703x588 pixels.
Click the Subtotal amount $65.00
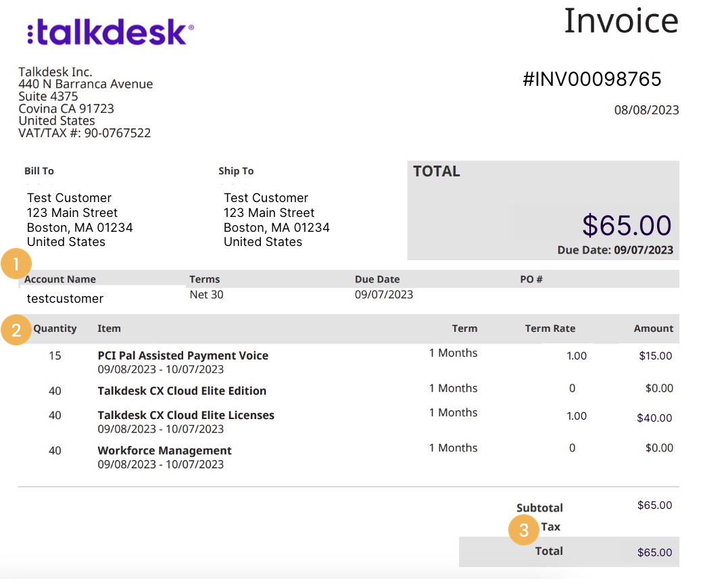coord(654,505)
